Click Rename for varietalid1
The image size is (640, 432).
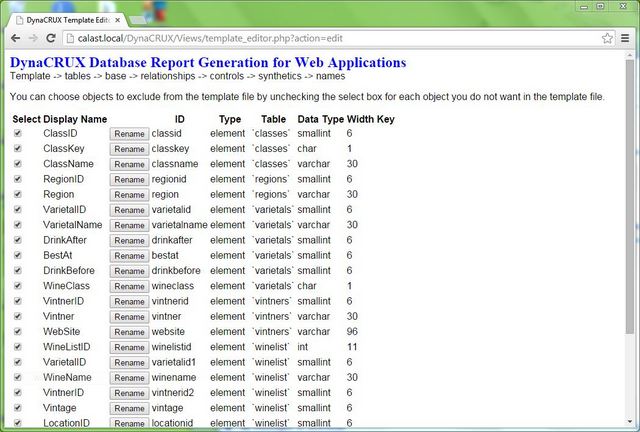coord(129,363)
